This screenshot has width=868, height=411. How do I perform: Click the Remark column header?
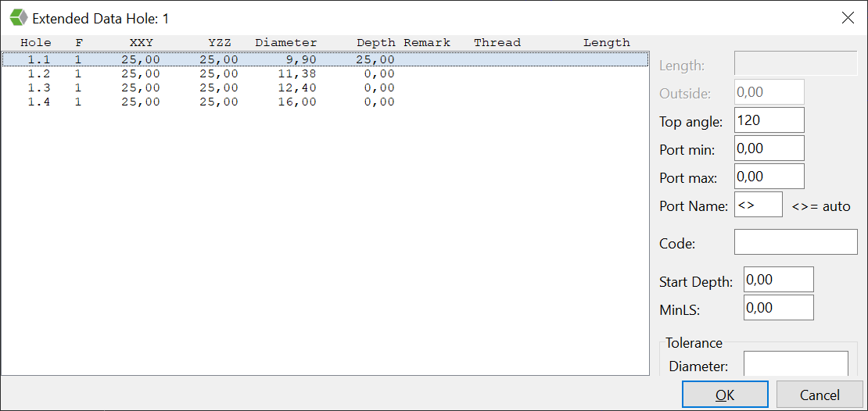pos(427,43)
